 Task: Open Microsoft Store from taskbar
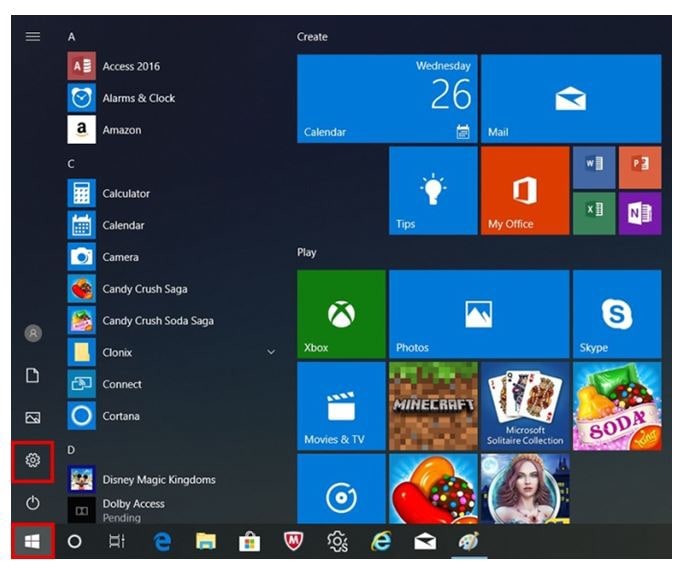click(249, 541)
